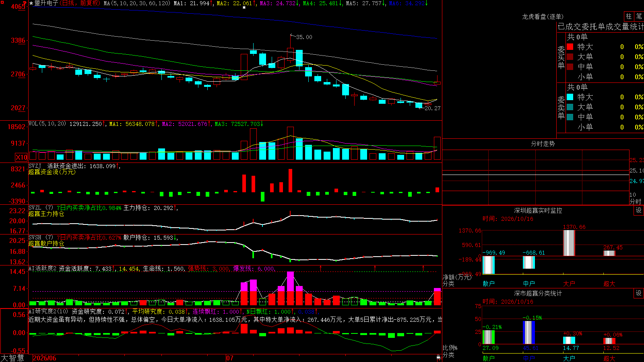The image size is (644, 362).
Task: Click the small red square icon in the top-left corner
Action: [x=2, y=2]
